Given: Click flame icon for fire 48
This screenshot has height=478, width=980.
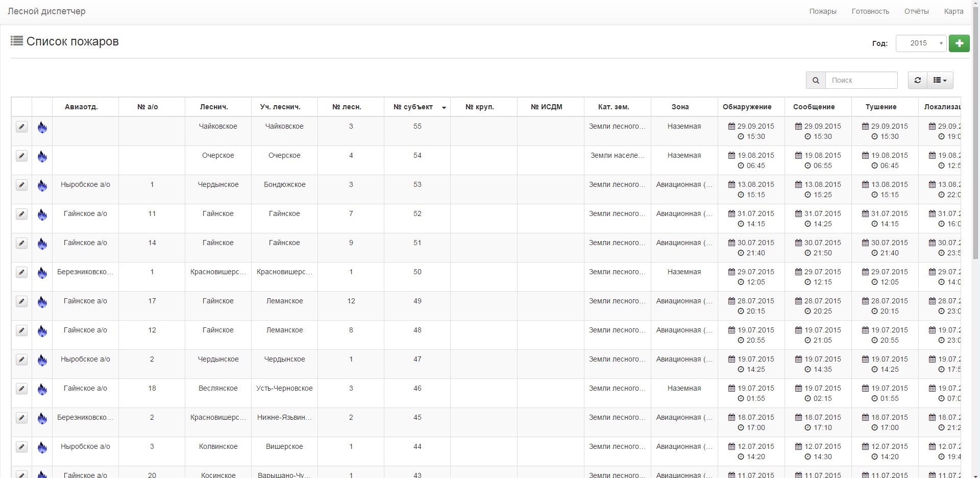Looking at the screenshot, I should [x=42, y=331].
